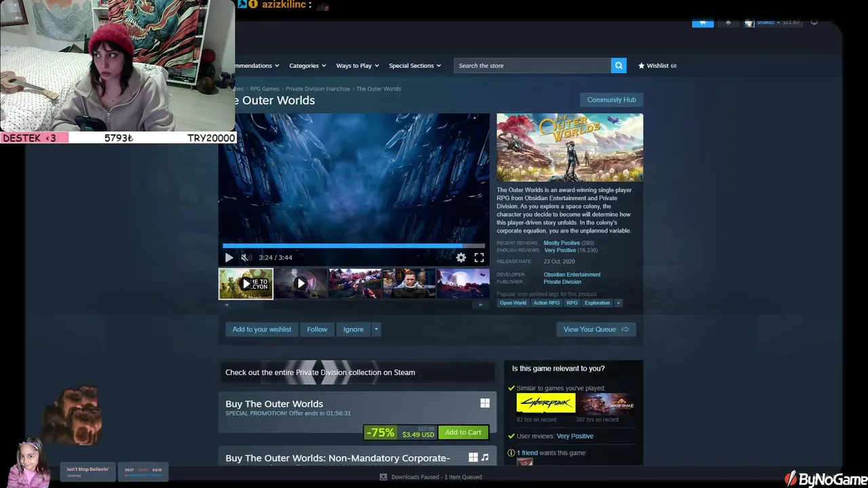Enter fullscreen for the trailer
The height and width of the screenshot is (488, 868).
479,258
